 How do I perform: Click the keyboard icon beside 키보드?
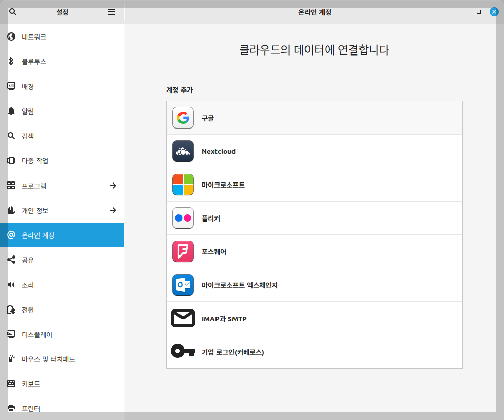coord(11,384)
